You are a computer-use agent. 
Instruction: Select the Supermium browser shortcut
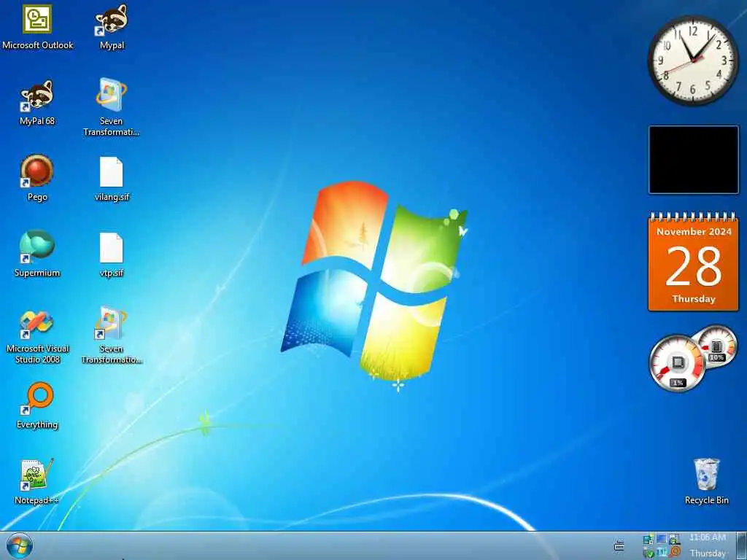pyautogui.click(x=37, y=254)
